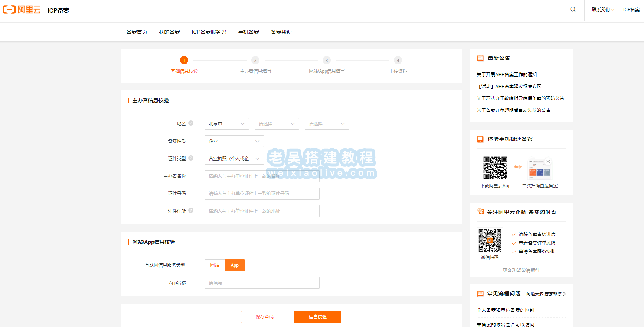Click step 3 circle 网站/App信息填写
Image resolution: width=644 pixels, height=327 pixels.
coord(327,60)
